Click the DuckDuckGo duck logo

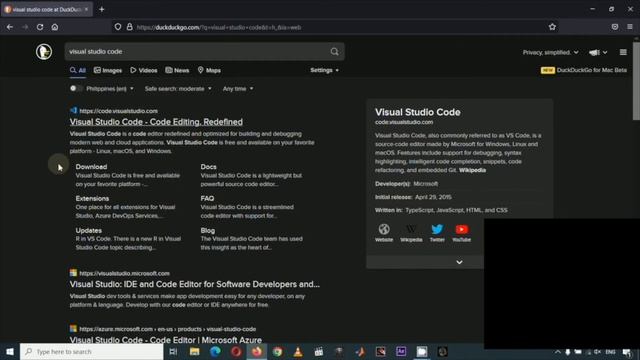(44, 52)
